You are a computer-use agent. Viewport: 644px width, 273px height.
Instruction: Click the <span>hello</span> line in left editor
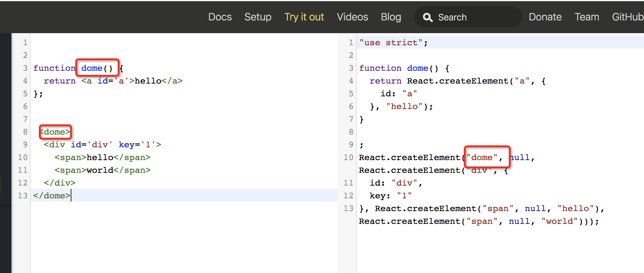103,158
